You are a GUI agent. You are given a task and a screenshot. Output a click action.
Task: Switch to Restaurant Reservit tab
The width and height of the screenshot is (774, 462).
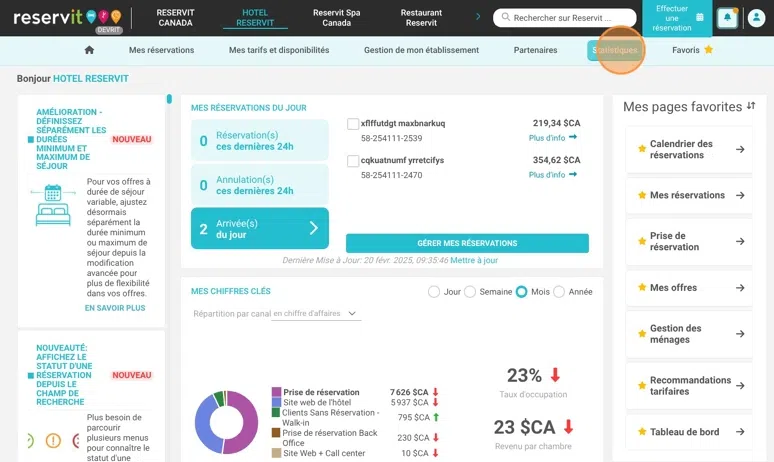[421, 18]
